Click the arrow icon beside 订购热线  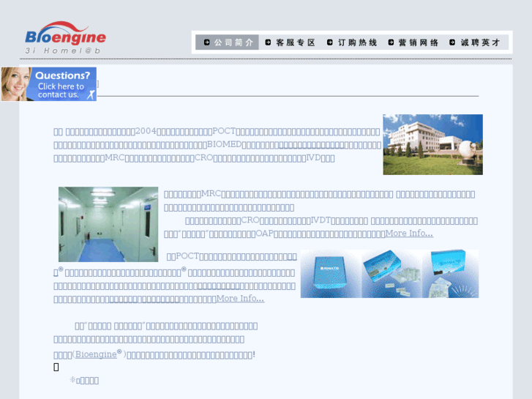pyautogui.click(x=330, y=42)
